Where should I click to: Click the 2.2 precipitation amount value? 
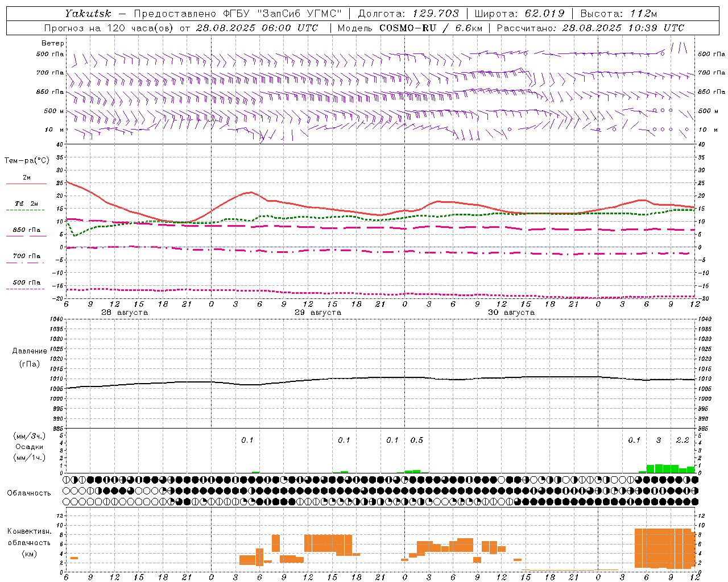coord(682,440)
